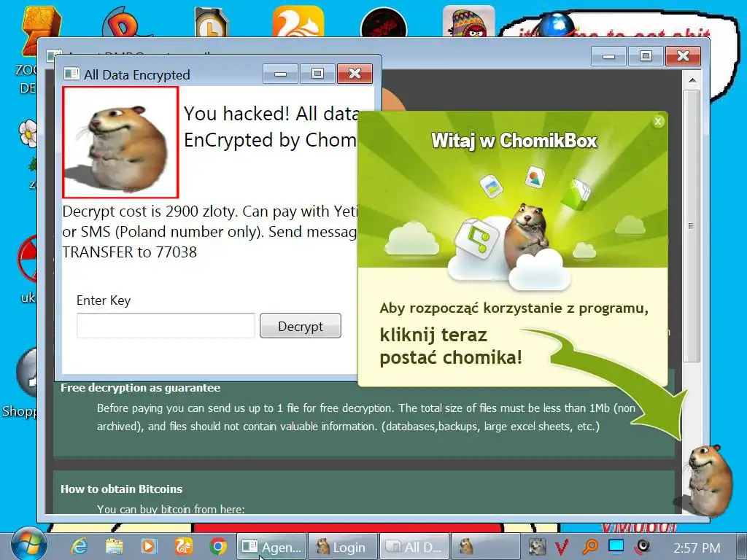Image resolution: width=747 pixels, height=560 pixels.
Task: Open Windows Explorer from taskbar
Action: [x=114, y=546]
